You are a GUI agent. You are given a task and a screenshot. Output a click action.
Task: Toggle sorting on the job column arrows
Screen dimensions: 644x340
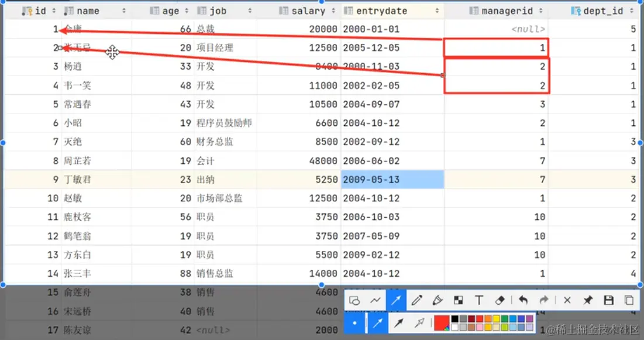(x=250, y=11)
